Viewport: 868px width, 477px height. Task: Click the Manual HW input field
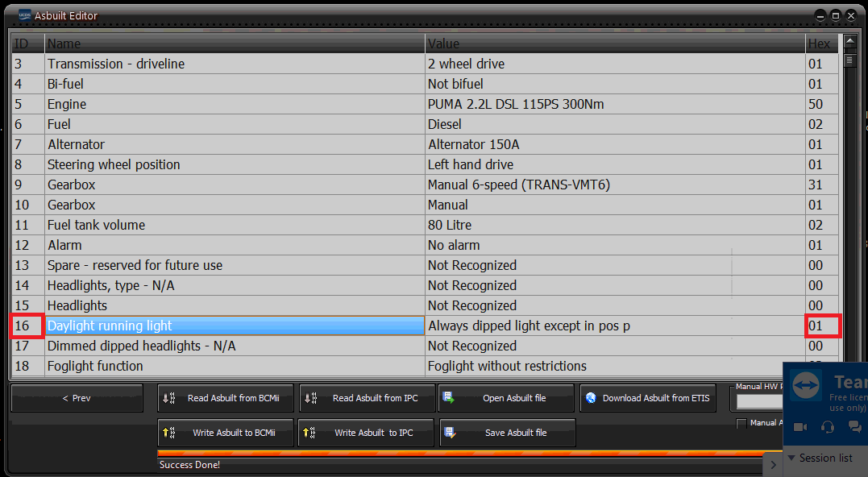tap(759, 401)
